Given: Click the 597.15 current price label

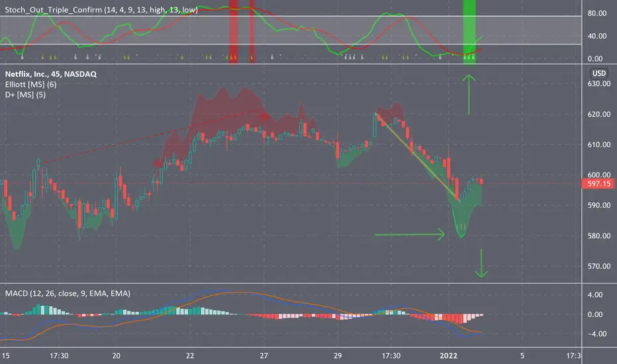Looking at the screenshot, I should coord(598,184).
